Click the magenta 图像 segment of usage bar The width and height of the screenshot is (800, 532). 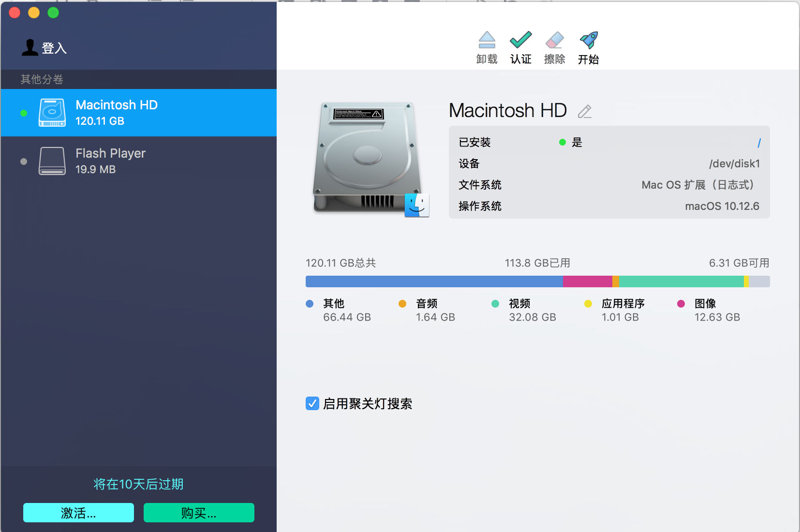[588, 281]
